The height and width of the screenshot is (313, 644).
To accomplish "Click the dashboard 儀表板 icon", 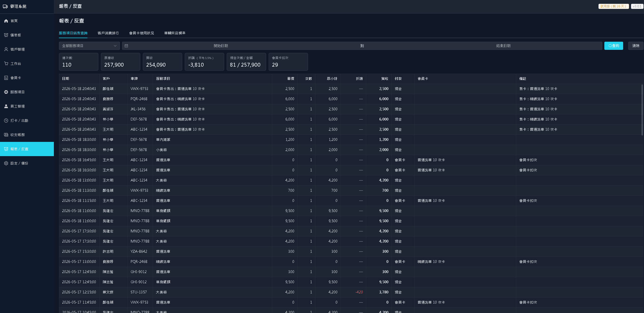I will point(6,35).
